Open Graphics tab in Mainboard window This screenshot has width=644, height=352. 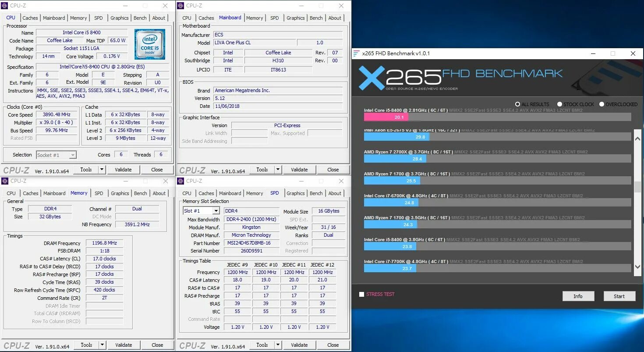click(x=296, y=18)
